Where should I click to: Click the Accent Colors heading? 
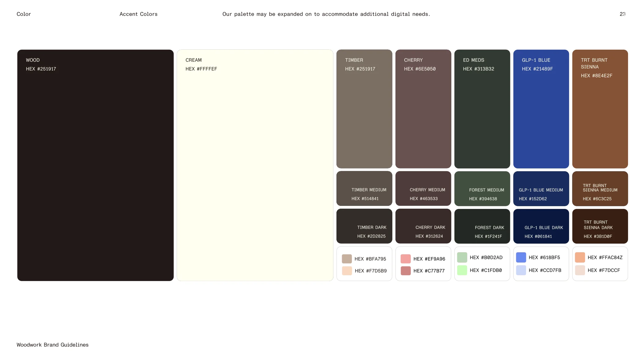pos(138,14)
